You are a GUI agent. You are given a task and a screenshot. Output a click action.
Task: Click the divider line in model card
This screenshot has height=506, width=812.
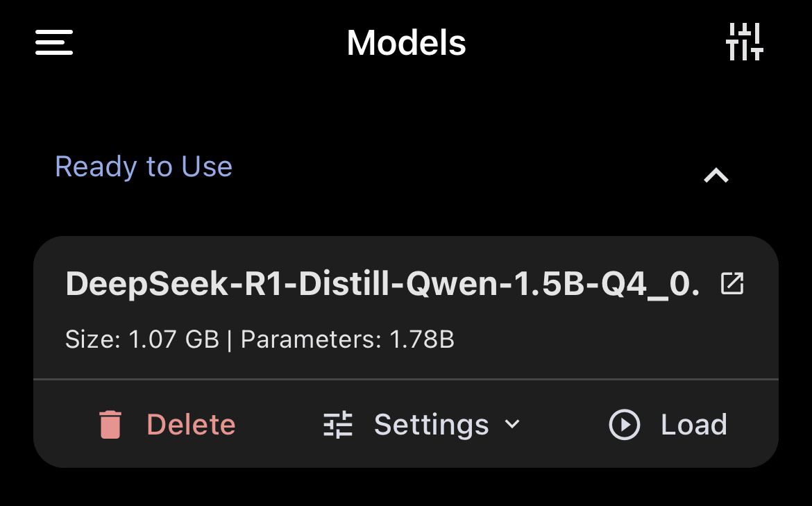coord(406,380)
